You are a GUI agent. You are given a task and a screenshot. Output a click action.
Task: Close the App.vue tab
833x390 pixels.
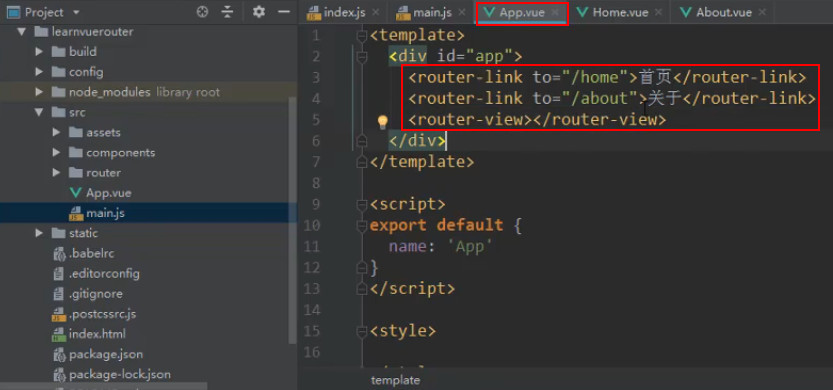point(555,12)
